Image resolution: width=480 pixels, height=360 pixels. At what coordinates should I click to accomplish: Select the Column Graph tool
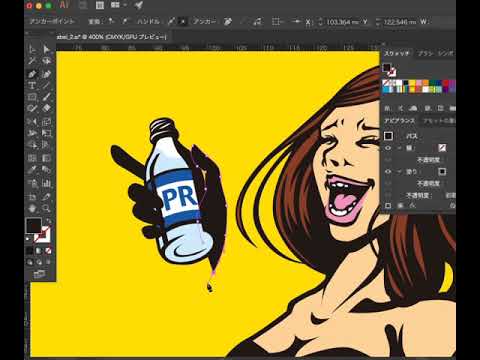pos(46,183)
